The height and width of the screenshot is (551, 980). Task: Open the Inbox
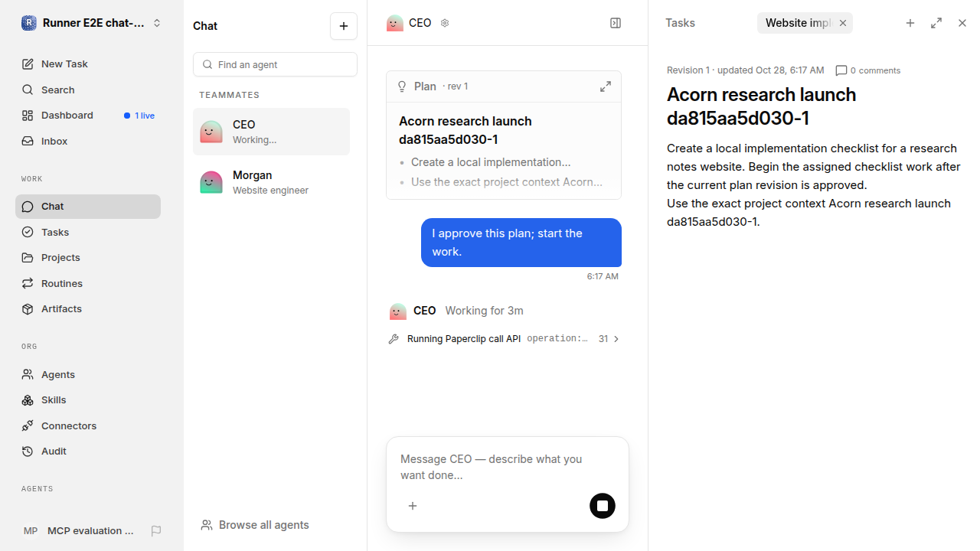pyautogui.click(x=88, y=141)
